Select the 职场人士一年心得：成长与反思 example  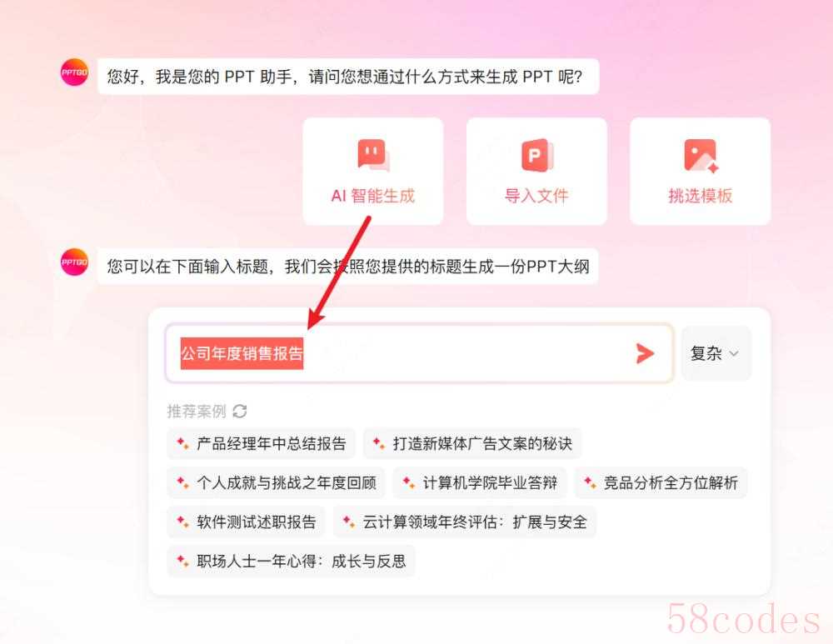[x=291, y=562]
